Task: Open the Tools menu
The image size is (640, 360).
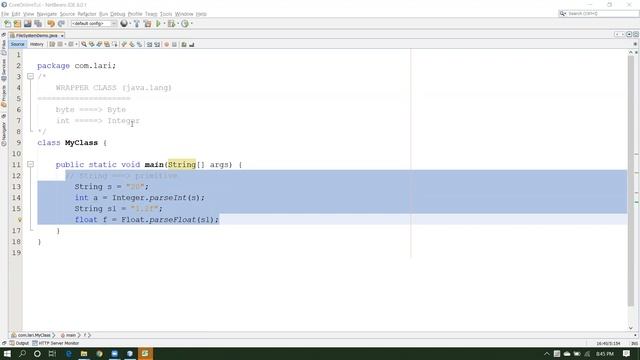Action: 166,14
